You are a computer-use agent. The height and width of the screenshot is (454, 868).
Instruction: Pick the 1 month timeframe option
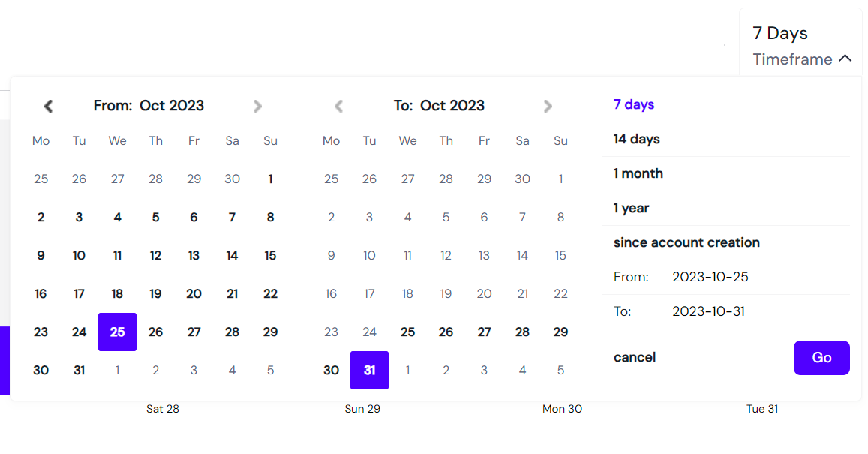(x=638, y=173)
